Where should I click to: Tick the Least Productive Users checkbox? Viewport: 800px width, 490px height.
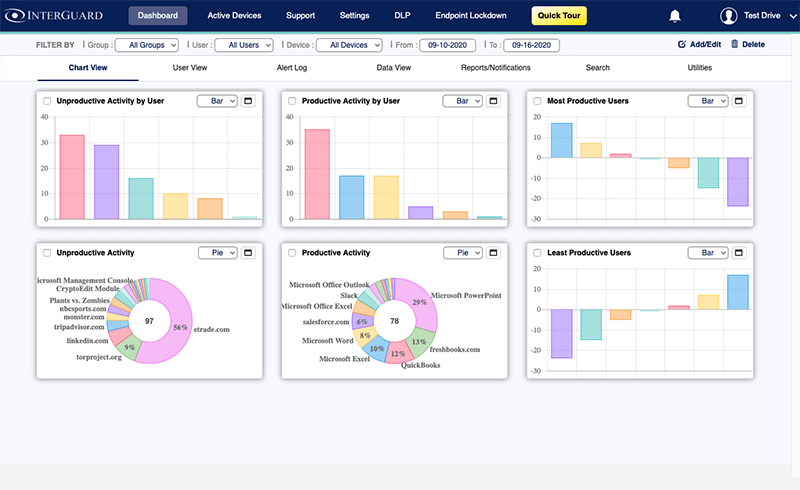537,253
